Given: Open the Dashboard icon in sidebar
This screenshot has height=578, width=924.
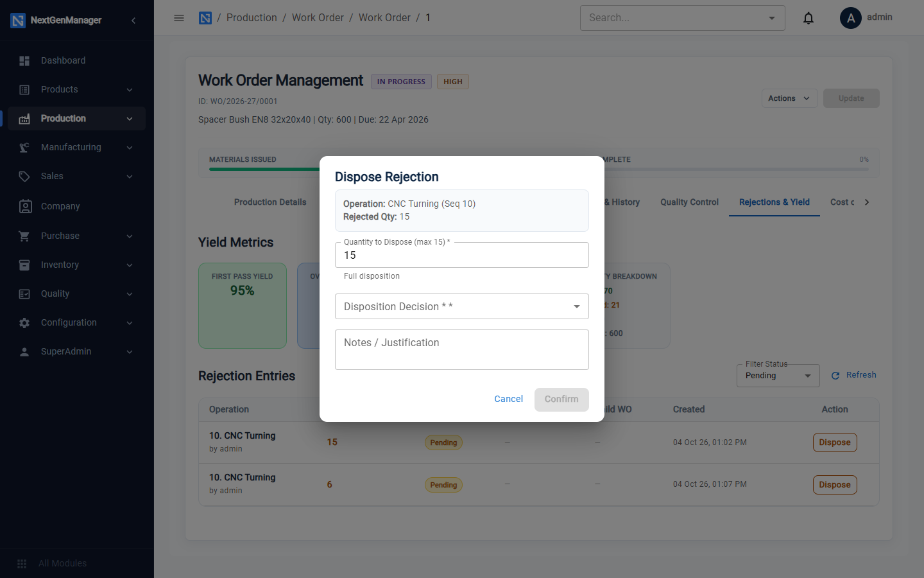Looking at the screenshot, I should 24,61.
